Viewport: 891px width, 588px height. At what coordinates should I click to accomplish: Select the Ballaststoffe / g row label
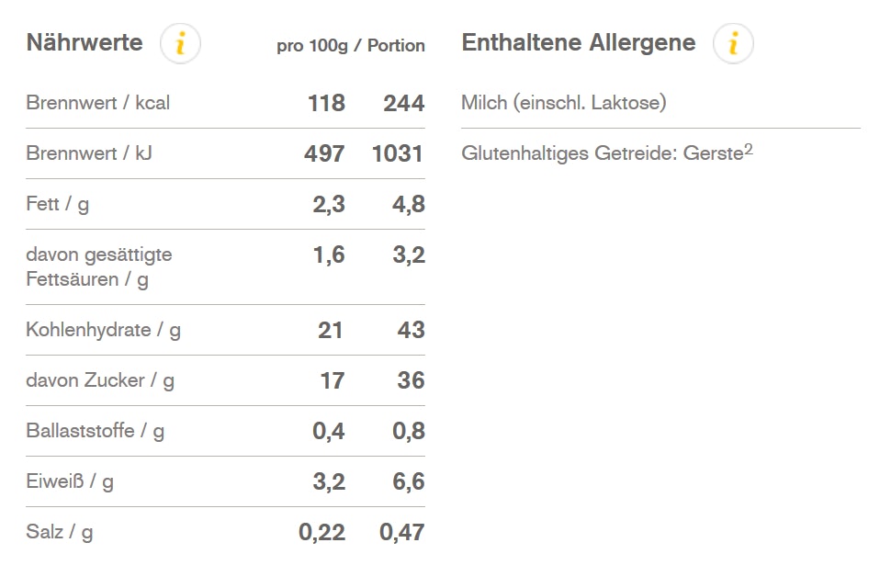pos(96,431)
